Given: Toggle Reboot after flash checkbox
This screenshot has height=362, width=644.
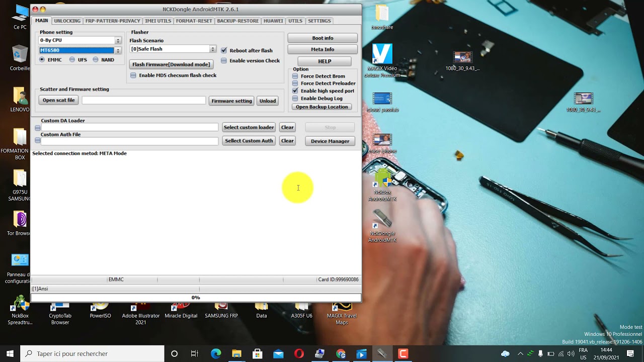Looking at the screenshot, I should coord(224,51).
